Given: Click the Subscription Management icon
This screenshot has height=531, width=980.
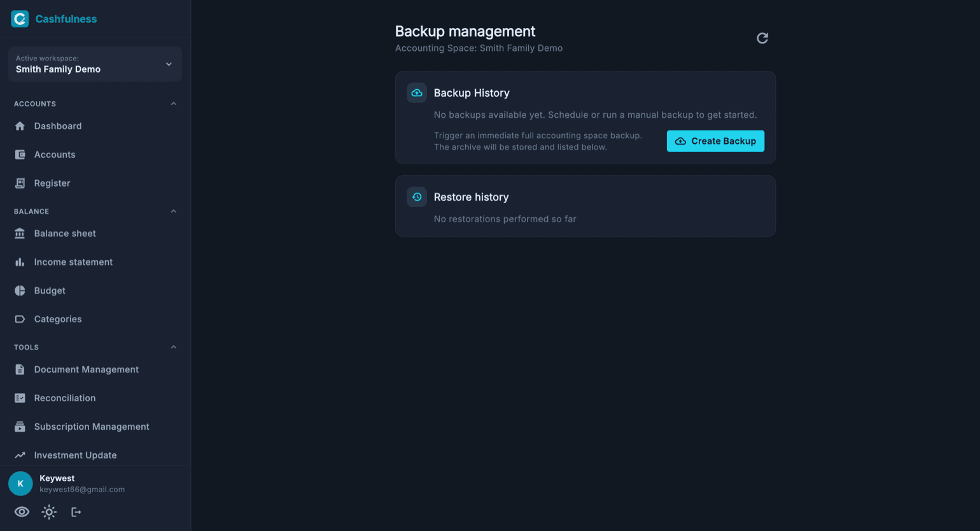Looking at the screenshot, I should coord(20,427).
